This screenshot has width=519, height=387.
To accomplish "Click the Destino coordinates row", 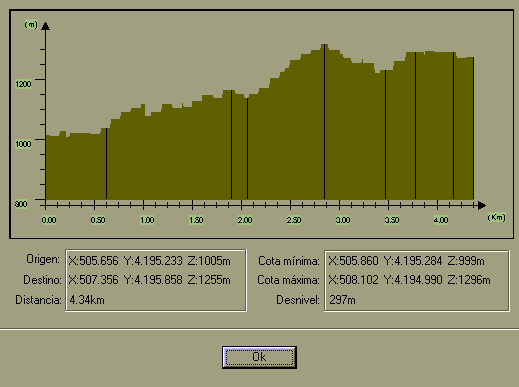I will pos(149,280).
